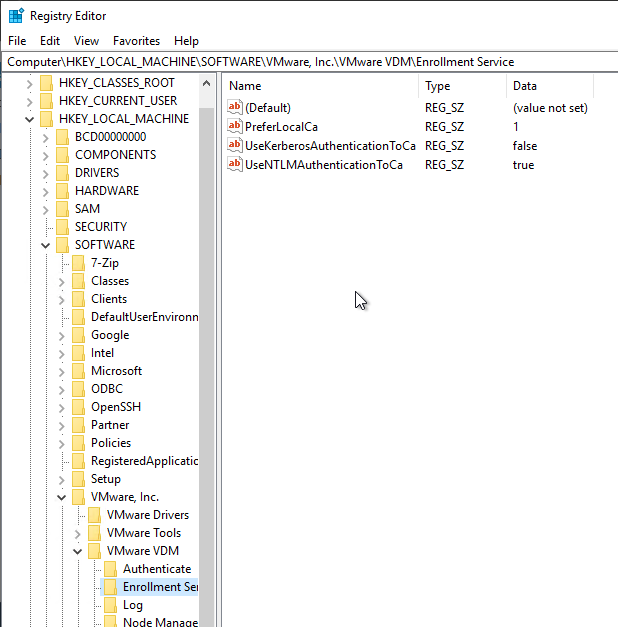
Task: Expand the Classes key
Action: (x=61, y=282)
